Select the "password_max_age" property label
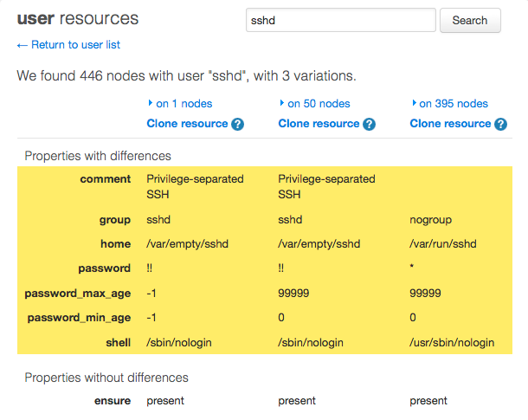528x420 pixels. click(78, 294)
